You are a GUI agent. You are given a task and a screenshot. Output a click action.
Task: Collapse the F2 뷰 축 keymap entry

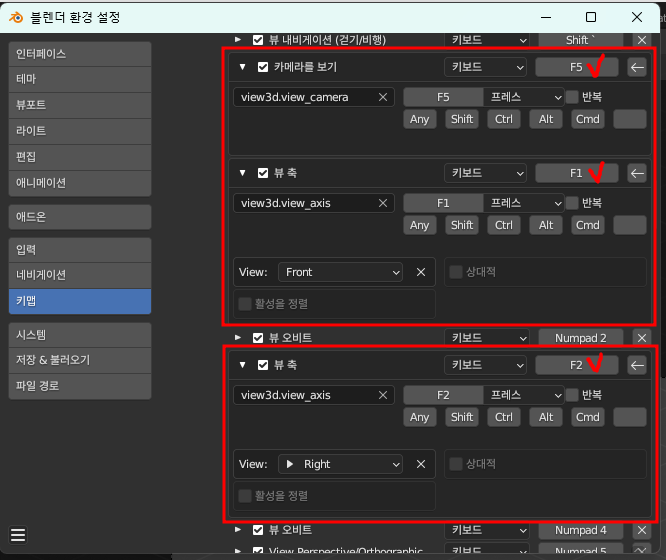(243, 365)
